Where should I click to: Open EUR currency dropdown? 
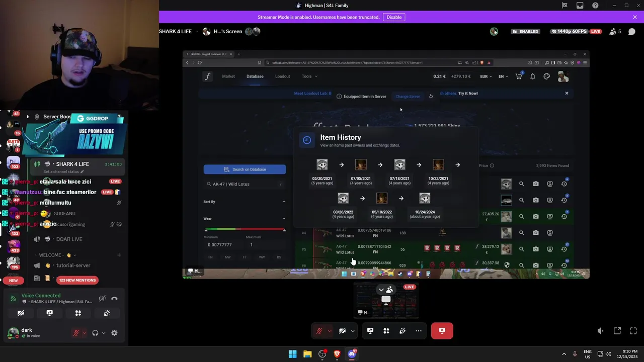tap(486, 76)
